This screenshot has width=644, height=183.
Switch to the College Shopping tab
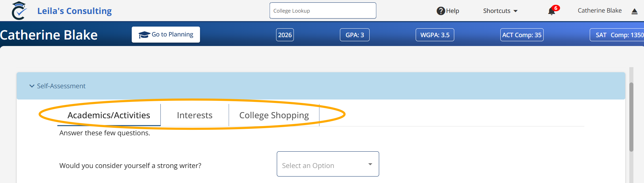pyautogui.click(x=274, y=115)
